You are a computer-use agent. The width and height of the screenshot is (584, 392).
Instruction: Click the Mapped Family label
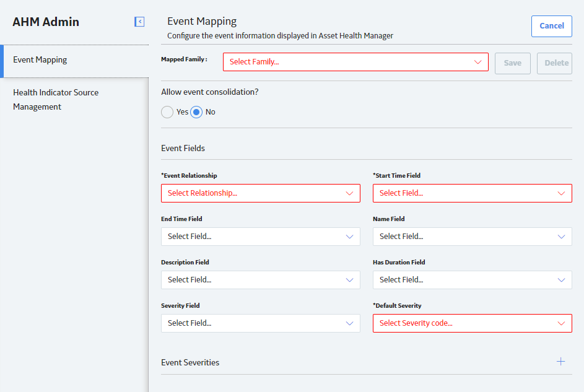pyautogui.click(x=184, y=59)
